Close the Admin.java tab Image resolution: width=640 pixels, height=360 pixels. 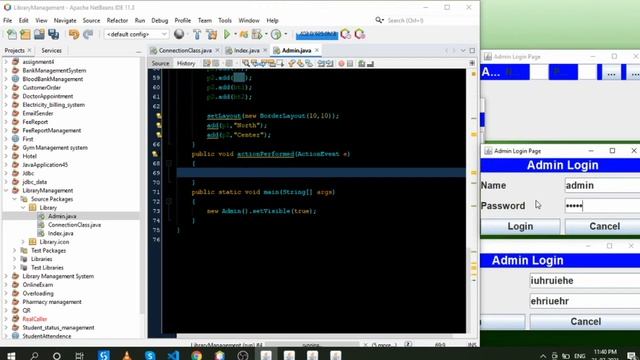[x=317, y=50]
